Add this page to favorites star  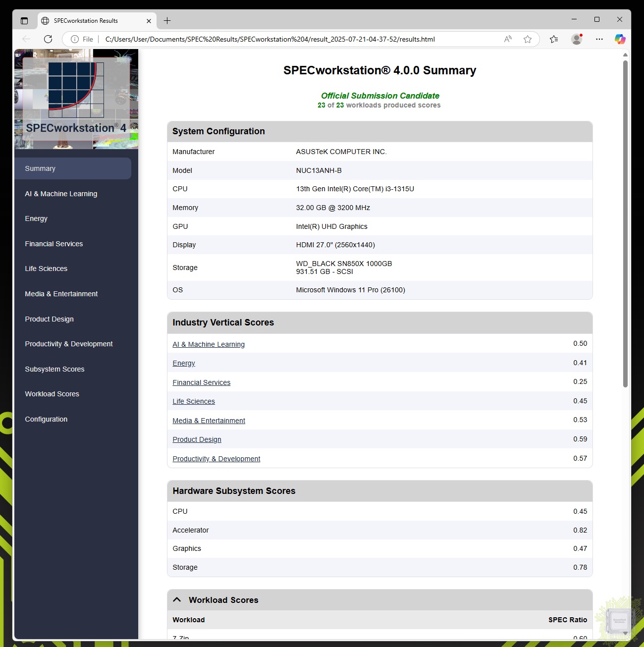point(528,39)
